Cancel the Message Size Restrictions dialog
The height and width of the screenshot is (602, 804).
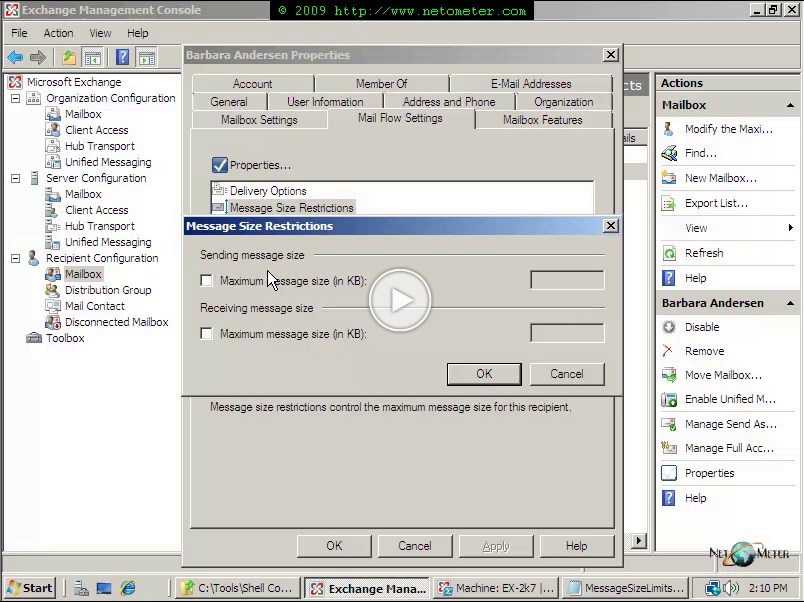click(x=566, y=374)
